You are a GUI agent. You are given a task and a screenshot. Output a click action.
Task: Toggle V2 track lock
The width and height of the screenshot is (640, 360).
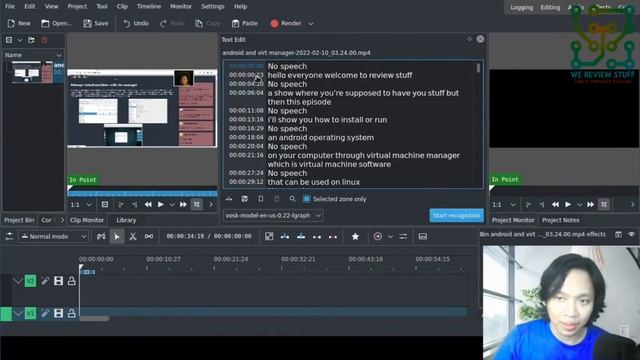[x=71, y=281]
